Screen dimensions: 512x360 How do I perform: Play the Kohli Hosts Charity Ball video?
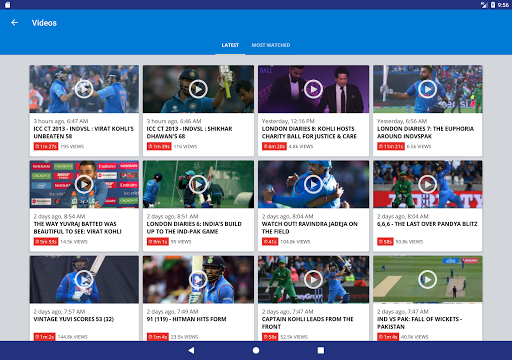coord(313,89)
